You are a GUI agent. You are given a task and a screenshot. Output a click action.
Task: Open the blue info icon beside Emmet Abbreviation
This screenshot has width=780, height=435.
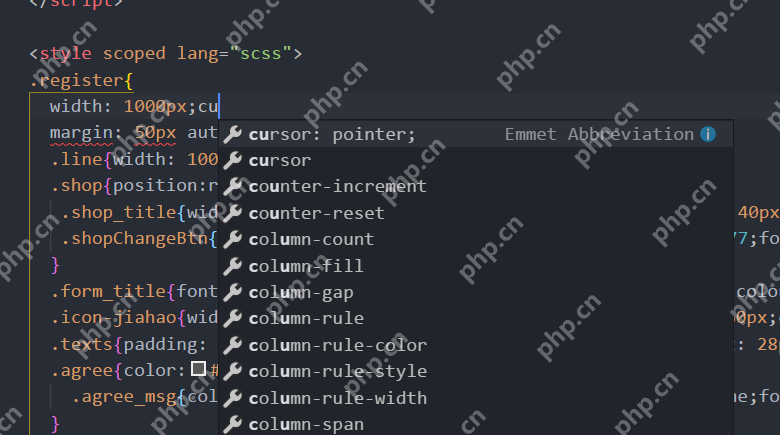coord(708,134)
